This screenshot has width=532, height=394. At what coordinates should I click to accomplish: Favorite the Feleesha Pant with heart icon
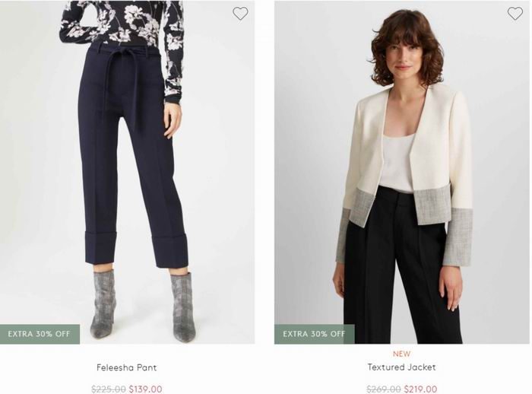pos(240,14)
